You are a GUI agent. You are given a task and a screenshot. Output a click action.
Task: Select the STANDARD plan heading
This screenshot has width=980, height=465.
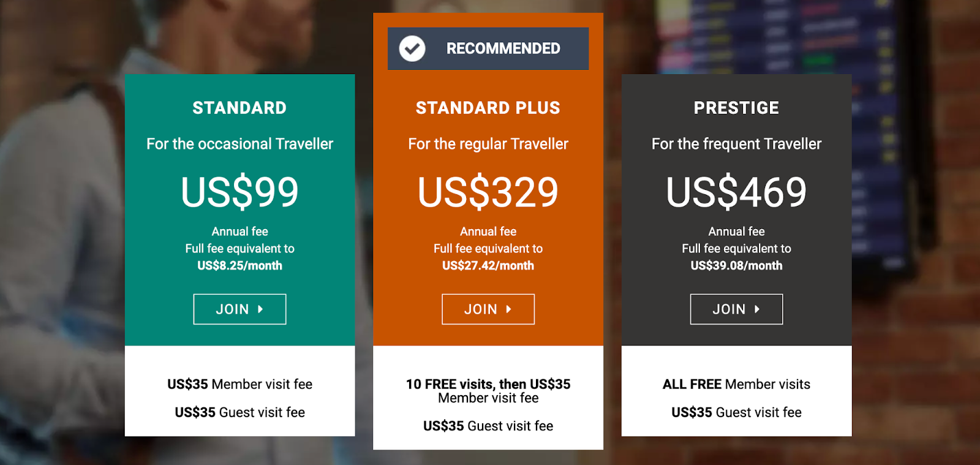(239, 108)
